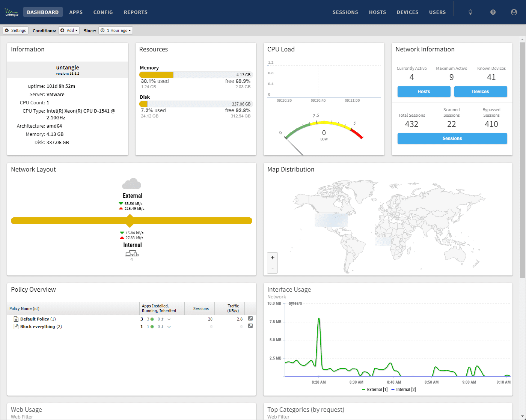Zoom in on the map distribution

(x=273, y=257)
